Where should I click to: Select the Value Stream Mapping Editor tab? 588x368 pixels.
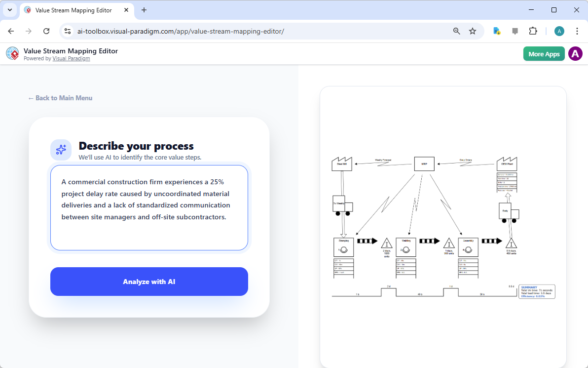[74, 10]
